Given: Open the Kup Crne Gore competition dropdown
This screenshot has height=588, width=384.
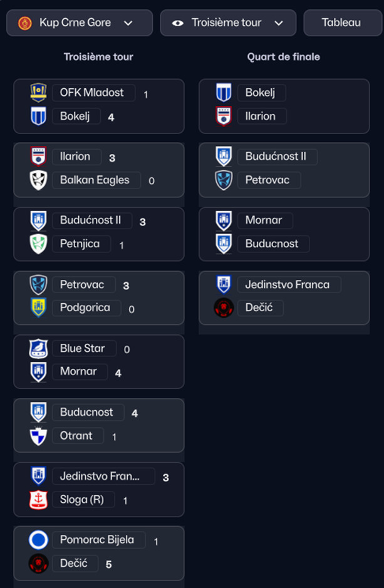Looking at the screenshot, I should click(x=80, y=23).
